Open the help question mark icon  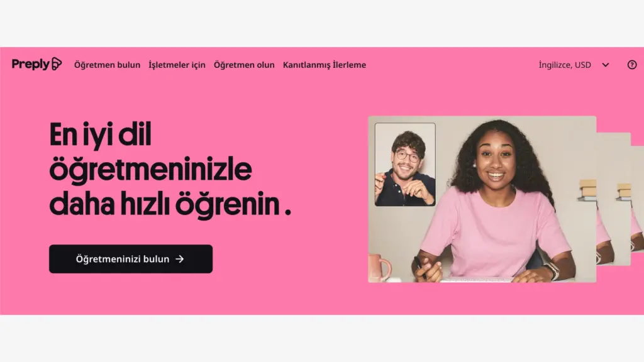[x=632, y=65]
